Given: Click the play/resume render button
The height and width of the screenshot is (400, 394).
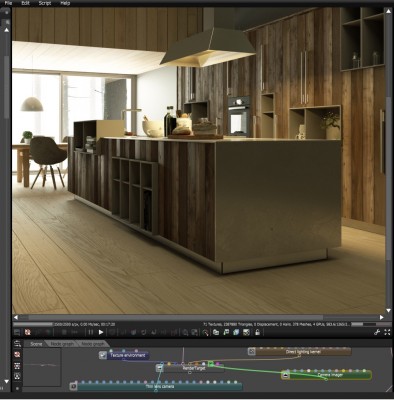Looking at the screenshot, I should 101,332.
